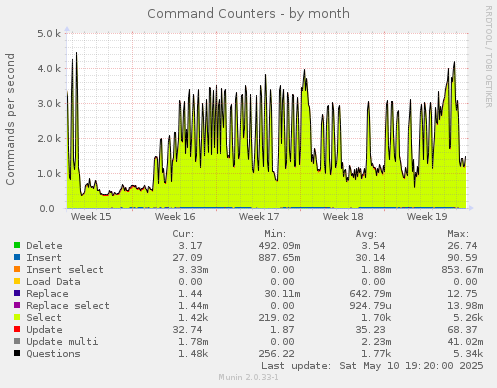Click the 2.0 k y-axis label
Screen dimensions: 497x388
49,139
